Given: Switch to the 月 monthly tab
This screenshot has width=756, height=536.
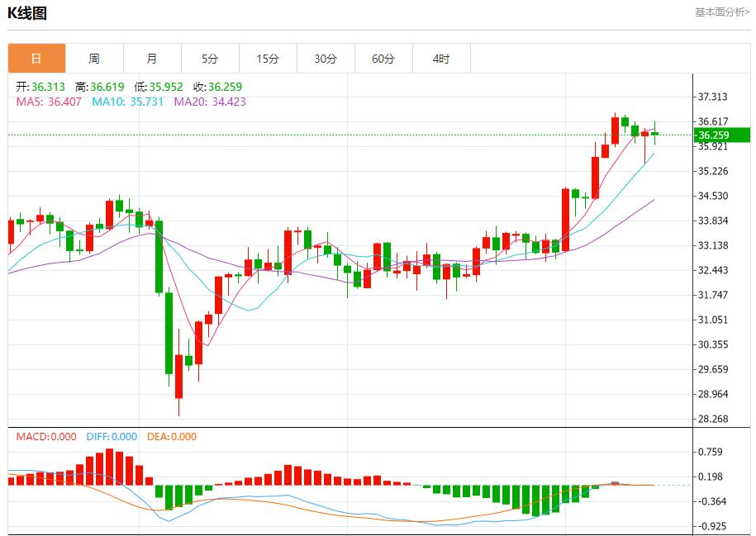Looking at the screenshot, I should tap(152, 59).
